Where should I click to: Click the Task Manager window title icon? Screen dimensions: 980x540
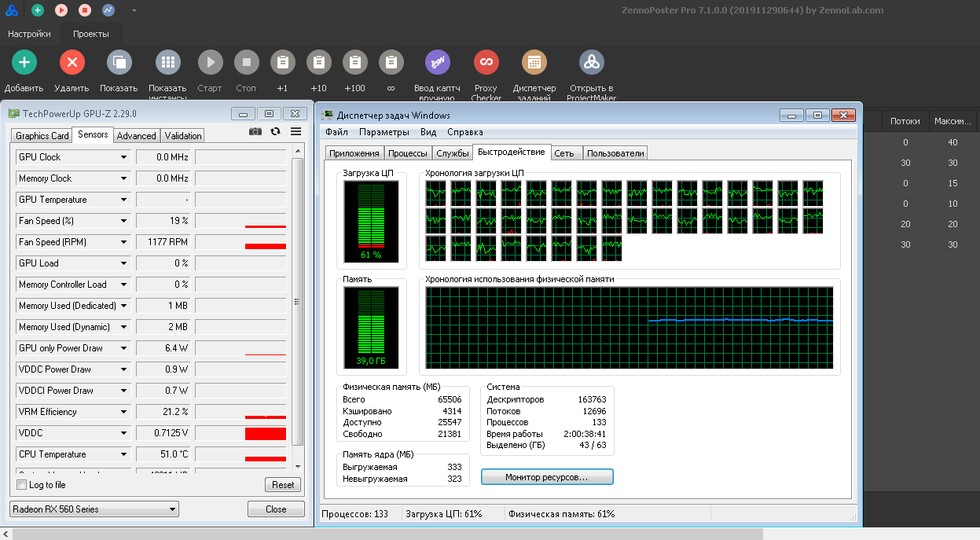[329, 116]
